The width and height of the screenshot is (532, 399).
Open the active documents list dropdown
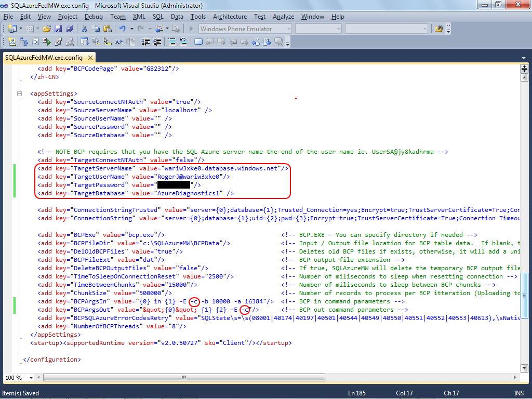(x=524, y=58)
